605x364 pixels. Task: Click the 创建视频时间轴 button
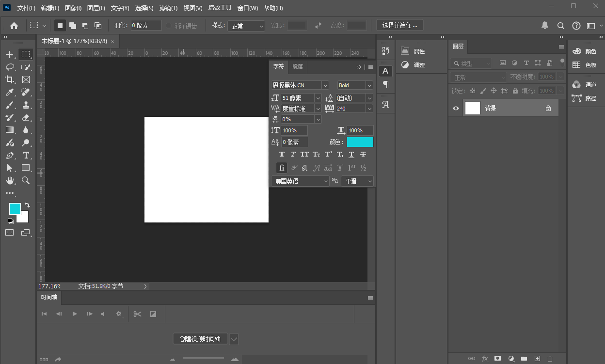point(200,339)
